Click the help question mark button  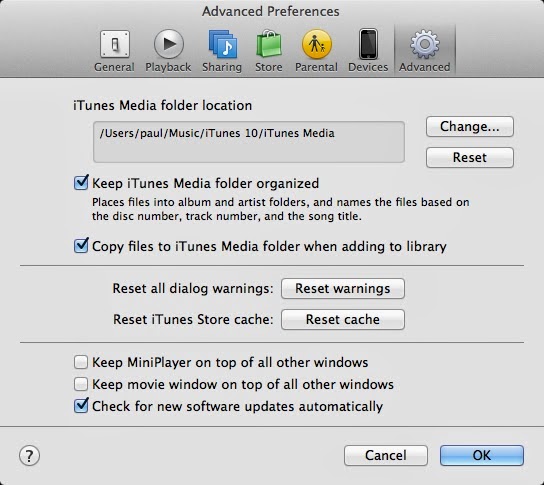coord(29,456)
